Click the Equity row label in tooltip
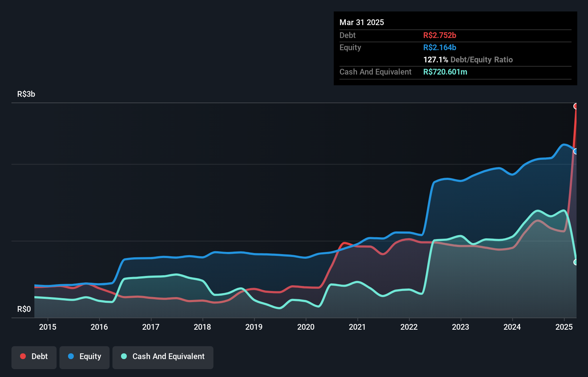The image size is (588, 377). [350, 47]
